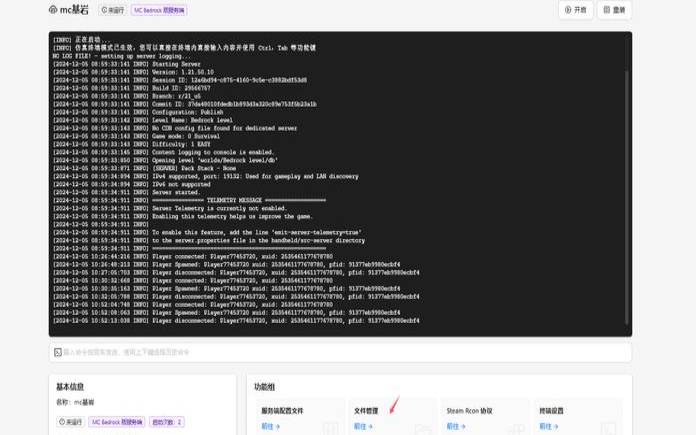Click the MC Bedrock tag in 基本信息 panel
Viewport: 696px width, 435px height.
117,422
